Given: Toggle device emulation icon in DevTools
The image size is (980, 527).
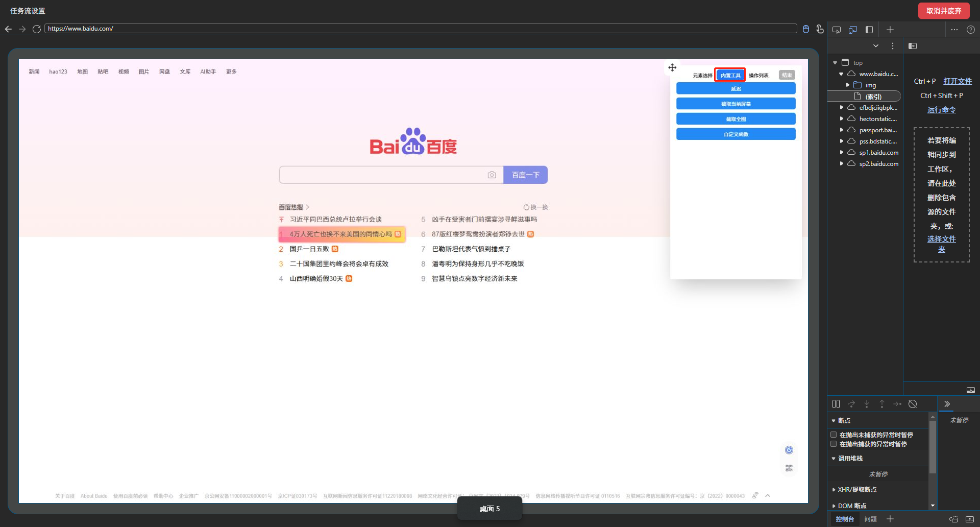Looking at the screenshot, I should tap(853, 30).
